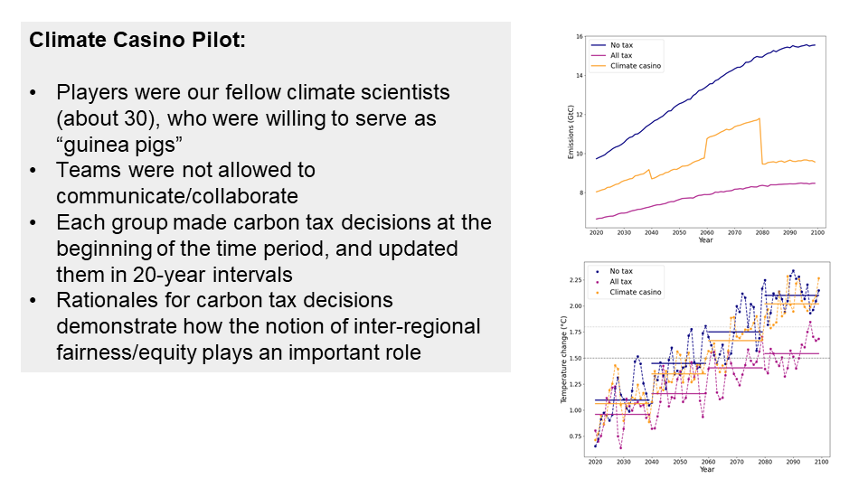868x488 pixels.
Task: Click the "guinea pigs" quoted text
Action: pos(115,144)
